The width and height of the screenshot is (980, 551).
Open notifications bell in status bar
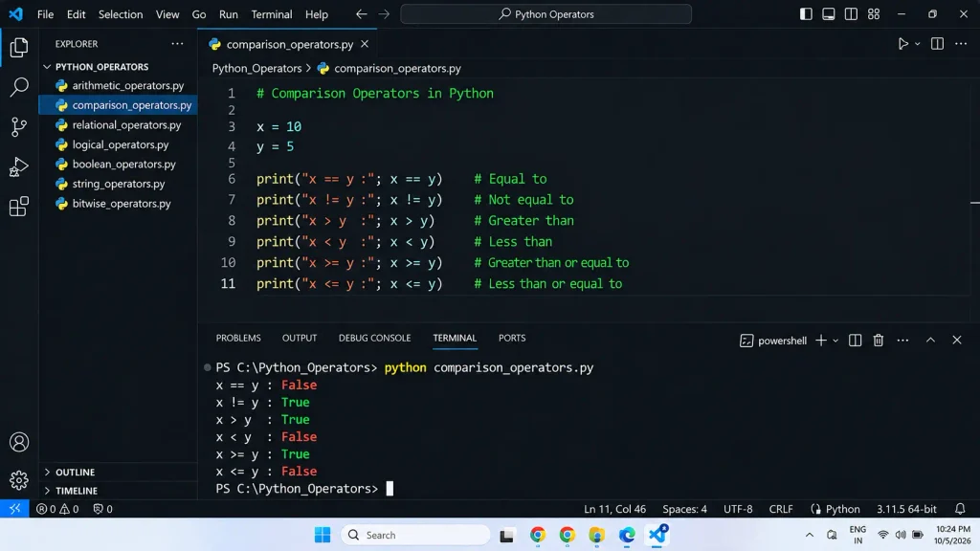point(960,509)
